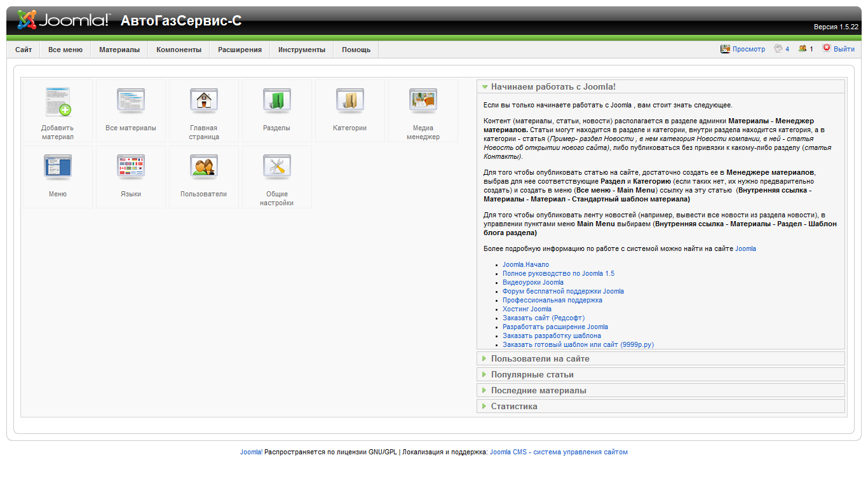This screenshot has width=868, height=488.
Task: Open the Общие настройки tools icon
Action: click(x=277, y=166)
